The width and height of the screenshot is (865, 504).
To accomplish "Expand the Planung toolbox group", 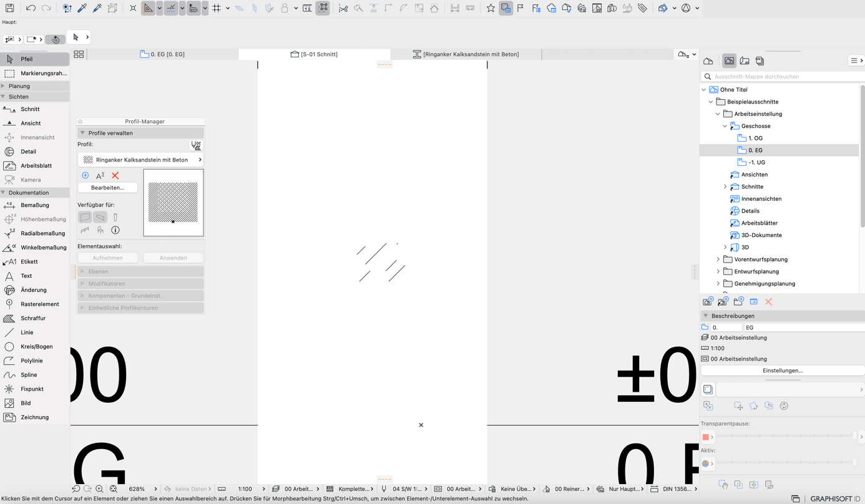I will tap(3, 86).
